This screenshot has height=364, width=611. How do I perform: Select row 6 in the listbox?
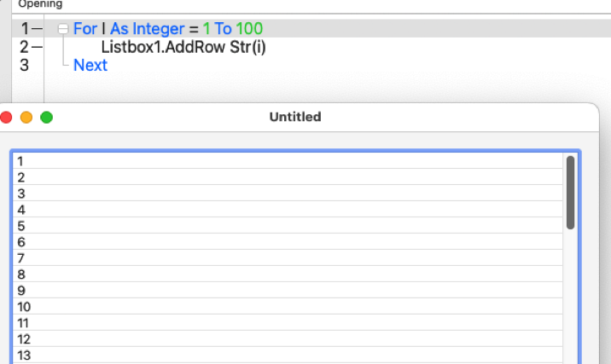pos(288,242)
